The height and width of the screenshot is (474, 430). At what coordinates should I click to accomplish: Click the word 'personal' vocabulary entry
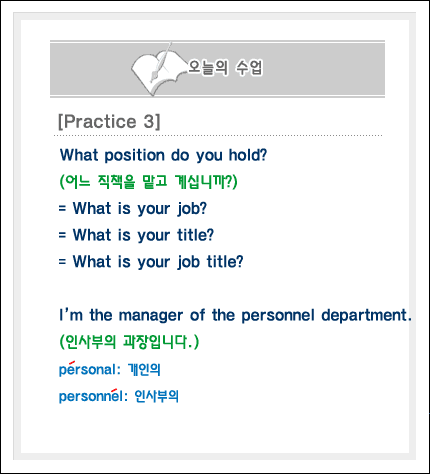coord(87,370)
